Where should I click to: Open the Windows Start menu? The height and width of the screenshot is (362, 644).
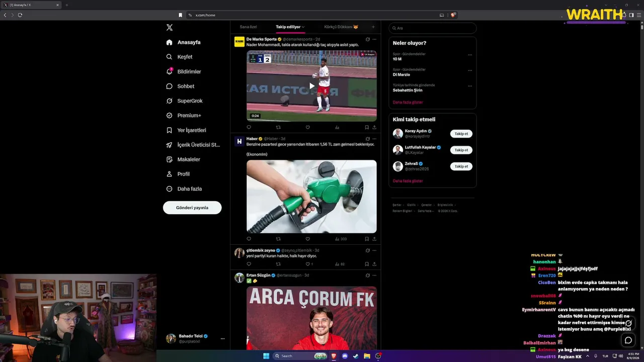pos(266,356)
